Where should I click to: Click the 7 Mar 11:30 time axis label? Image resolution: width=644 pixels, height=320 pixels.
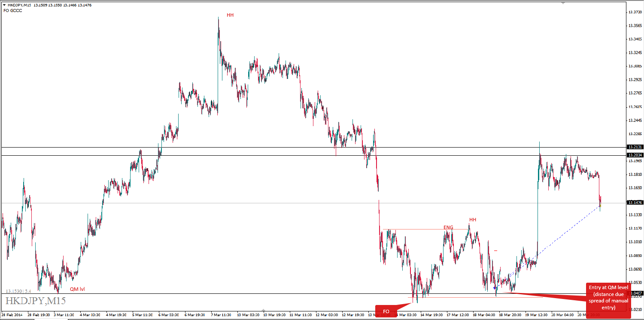coord(222,315)
